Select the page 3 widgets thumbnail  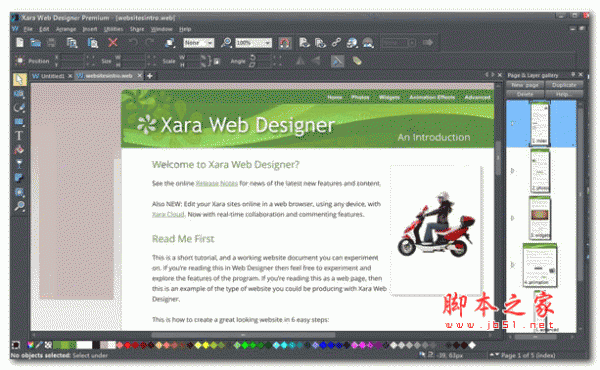[x=540, y=218]
